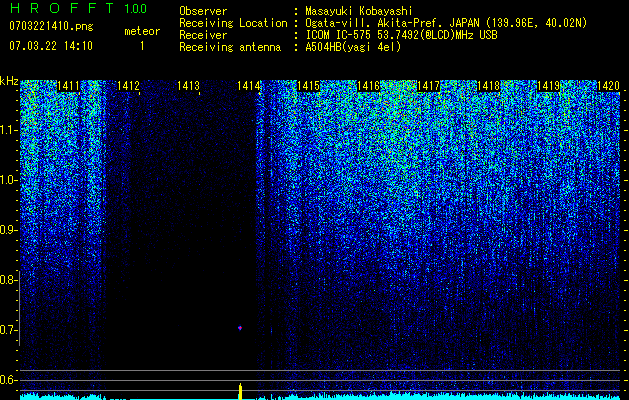Click the Ogata-vill. Akita-Pref. JAPAN location text

[x=446, y=23]
